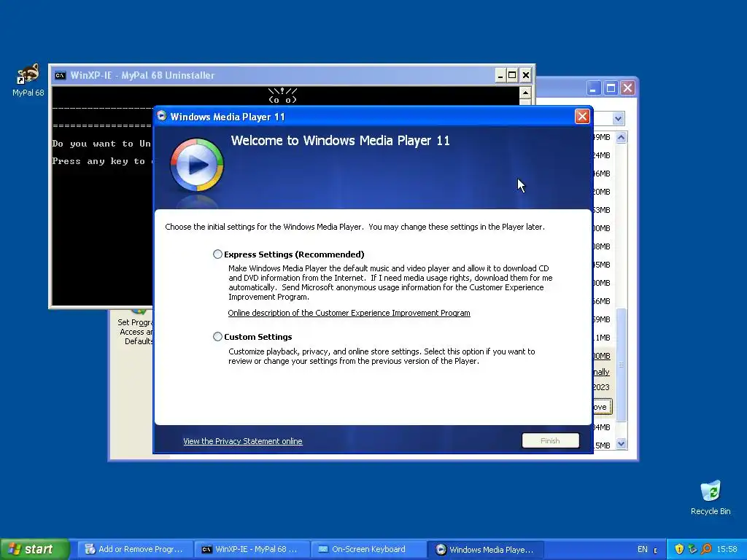Click the Windows Media Player logo icon
Viewport: 747px width, 560px height.
tap(197, 165)
